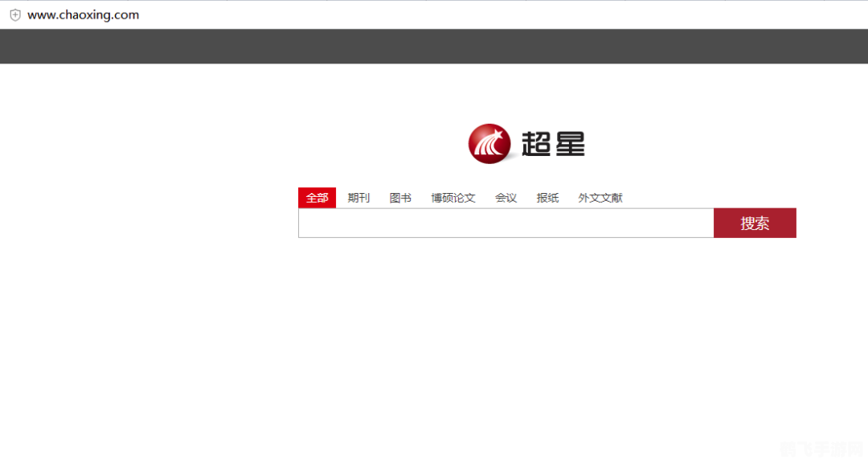Screen dimensions: 868x464
Task: Open the 报纸 newspapers tab
Action: [x=547, y=197]
